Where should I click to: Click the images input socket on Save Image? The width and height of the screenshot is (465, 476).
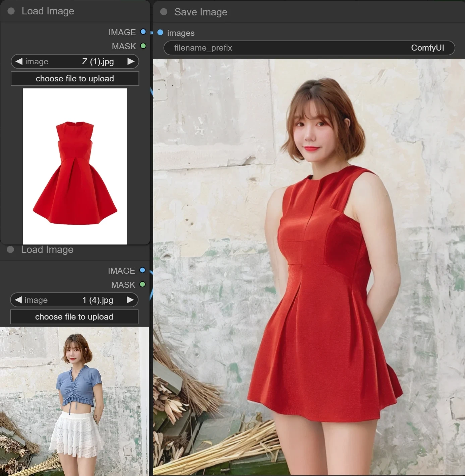tap(160, 32)
